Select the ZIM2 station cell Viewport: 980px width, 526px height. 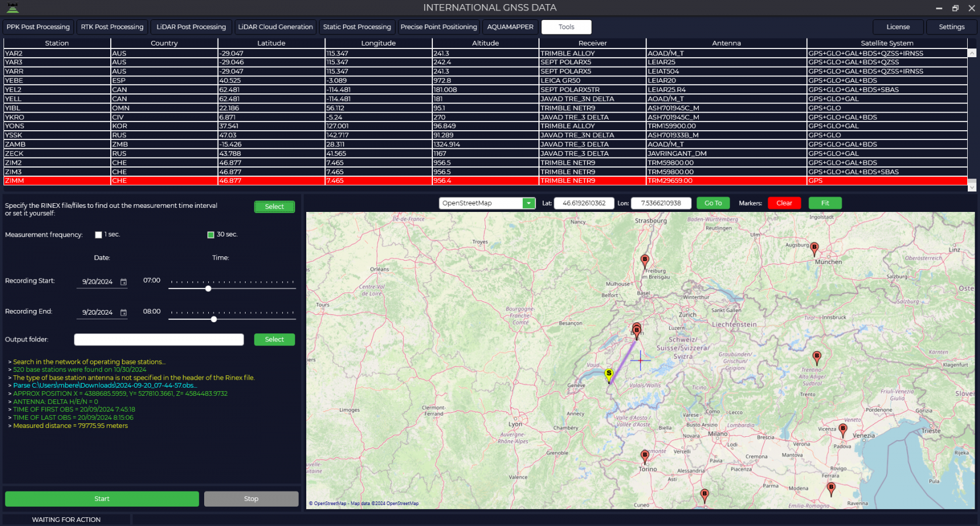(57, 163)
